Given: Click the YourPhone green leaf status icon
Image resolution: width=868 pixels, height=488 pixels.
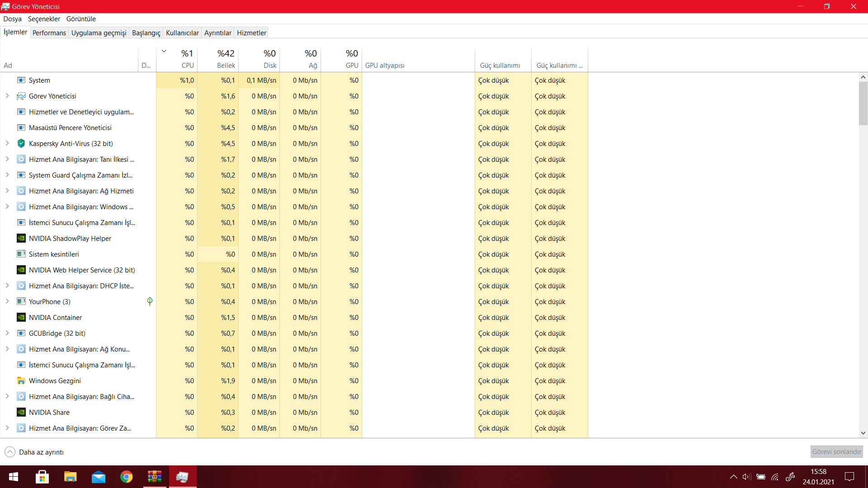Looking at the screenshot, I should coord(150,301).
